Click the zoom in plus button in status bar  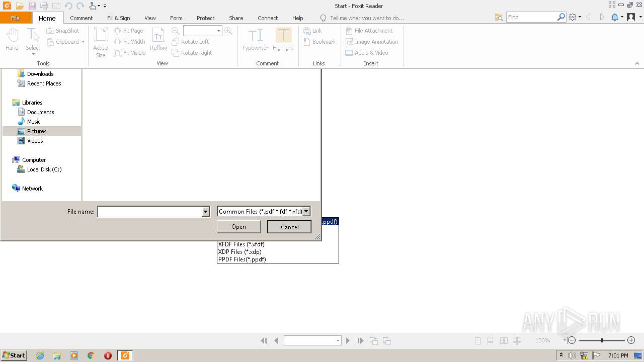coord(631,340)
